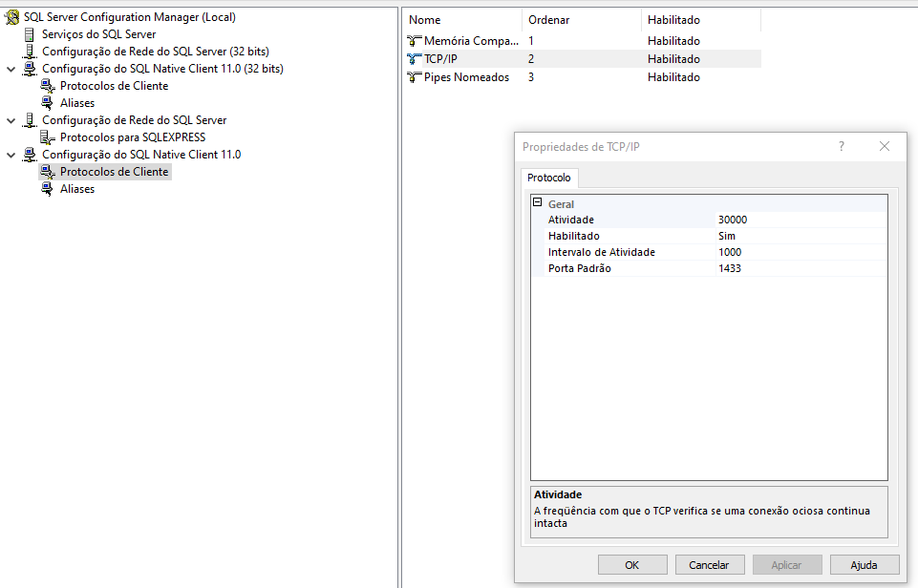Image resolution: width=918 pixels, height=588 pixels.
Task: Edit the Intervalo de Atividade value 1000
Action: [x=801, y=253]
